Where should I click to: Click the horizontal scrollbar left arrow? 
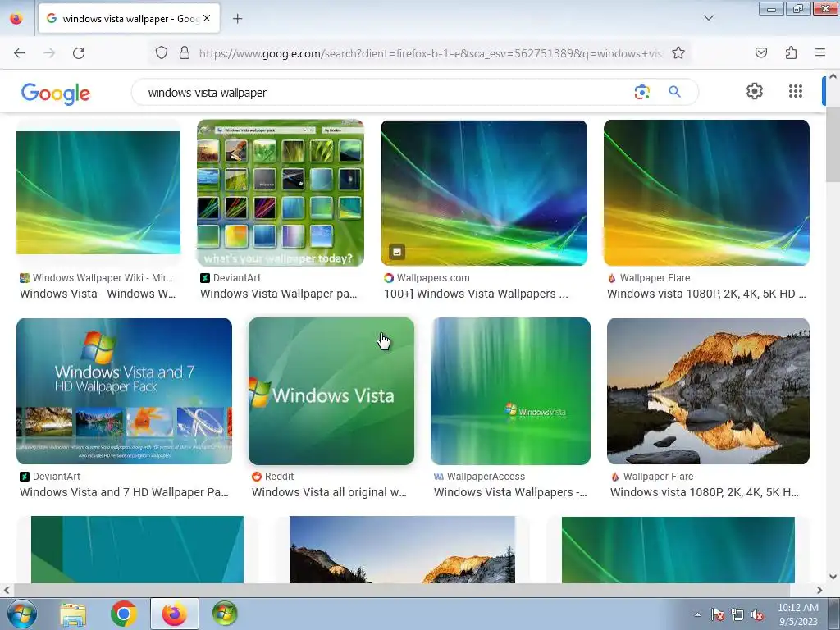(7, 590)
